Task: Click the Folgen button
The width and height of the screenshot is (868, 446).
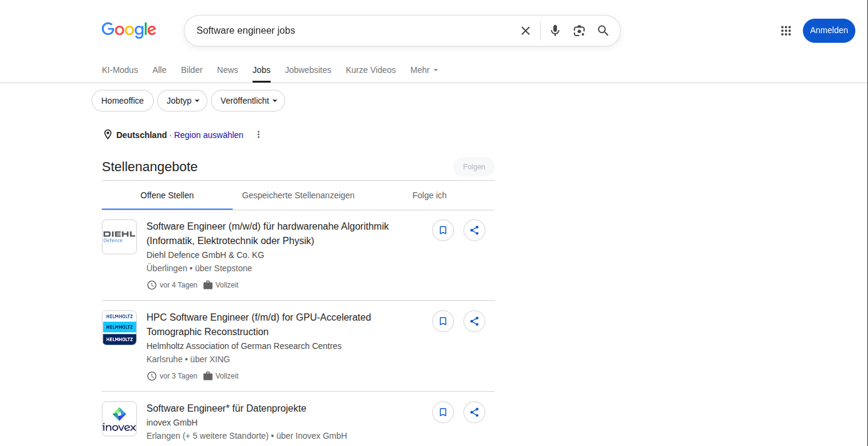Action: point(474,167)
